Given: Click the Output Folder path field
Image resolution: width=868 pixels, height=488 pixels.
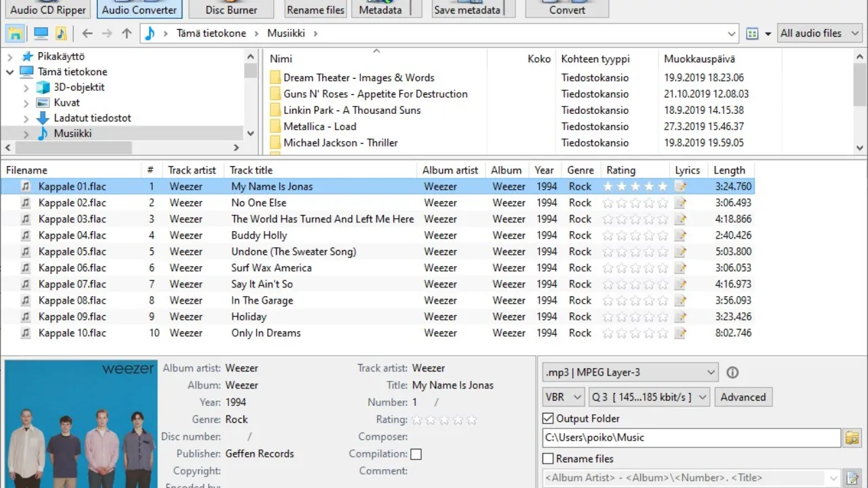Looking at the screenshot, I should point(692,438).
